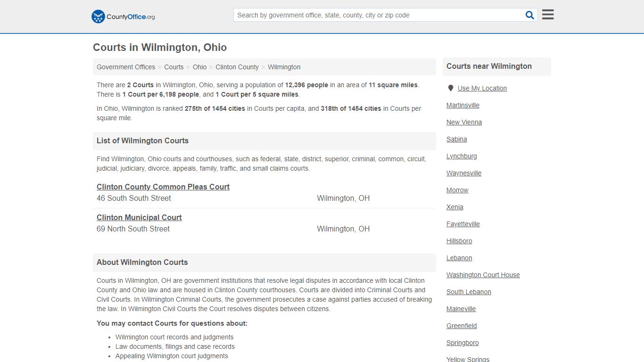The width and height of the screenshot is (644, 362).
Task: Open Xenia courts link
Action: [x=455, y=207]
